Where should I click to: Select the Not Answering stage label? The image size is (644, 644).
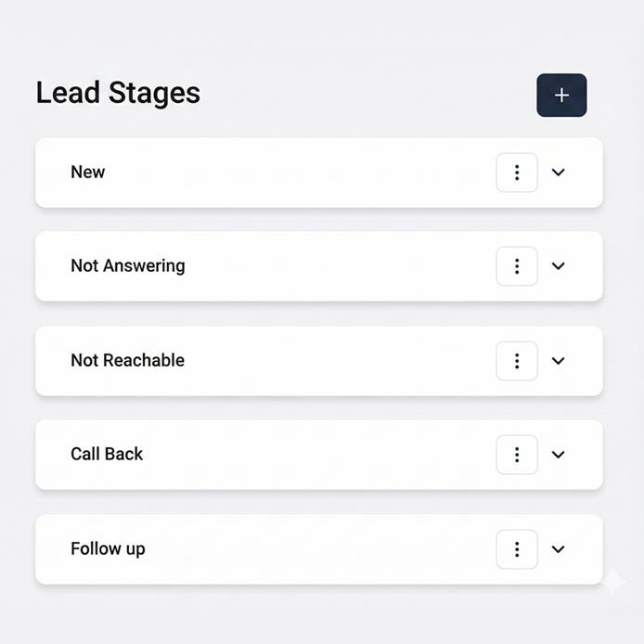pyautogui.click(x=128, y=266)
